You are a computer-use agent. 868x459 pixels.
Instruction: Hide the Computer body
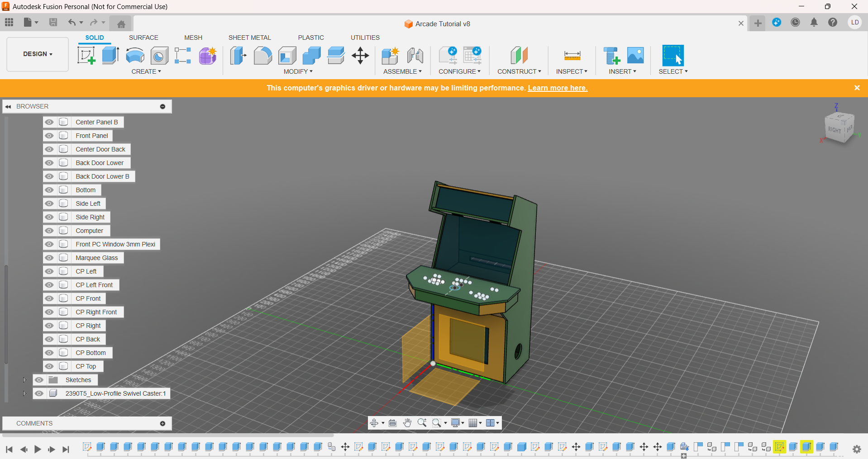[49, 231]
